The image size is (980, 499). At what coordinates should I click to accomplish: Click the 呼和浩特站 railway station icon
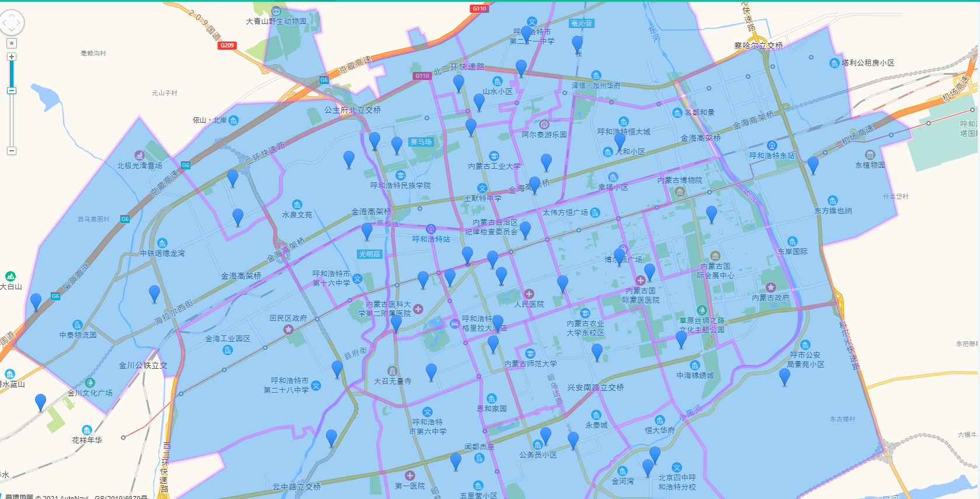pyautogui.click(x=431, y=229)
